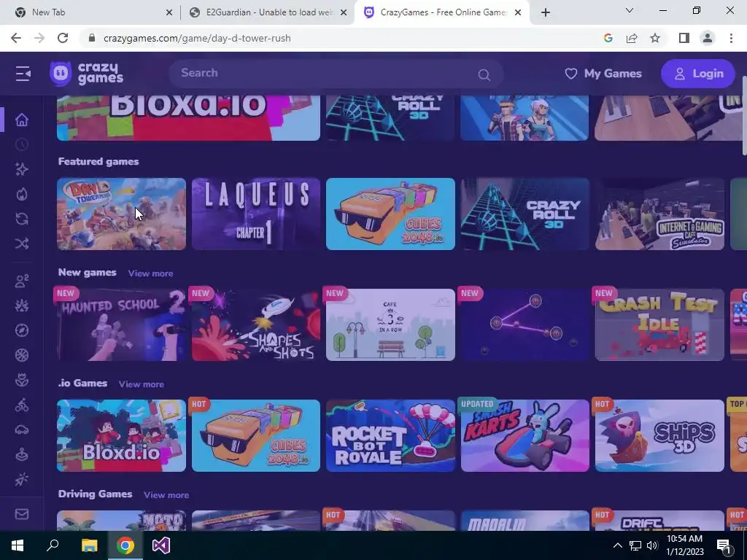747x560 pixels.
Task: Open Windows Start menu
Action: (18, 545)
